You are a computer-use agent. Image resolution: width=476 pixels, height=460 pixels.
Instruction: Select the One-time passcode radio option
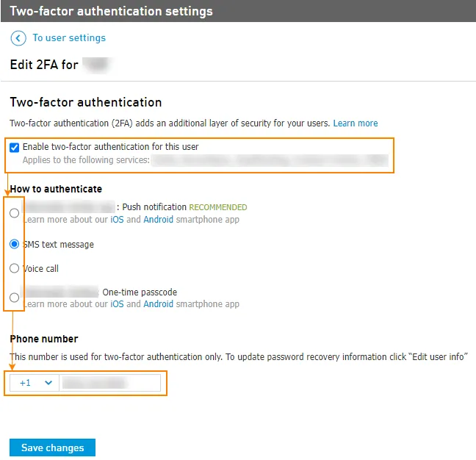[x=14, y=298]
